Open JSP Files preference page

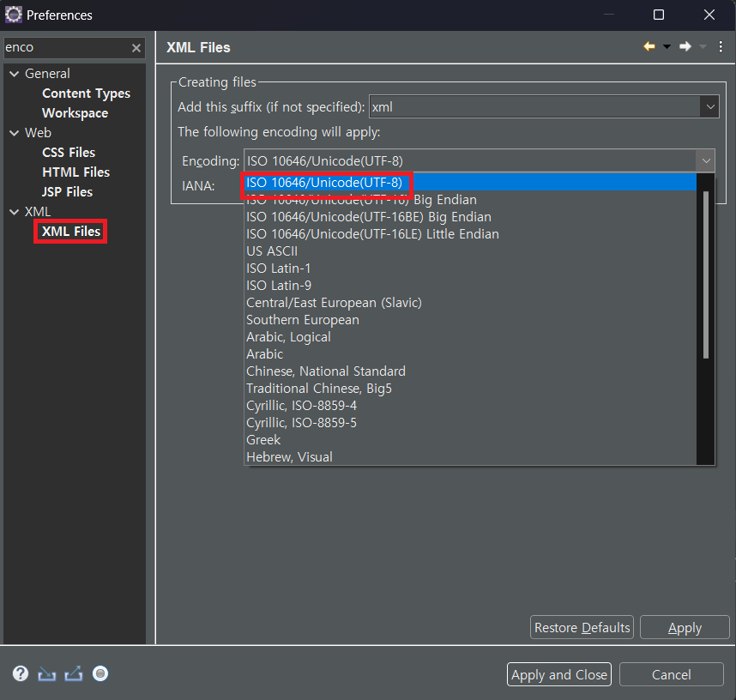click(x=67, y=192)
